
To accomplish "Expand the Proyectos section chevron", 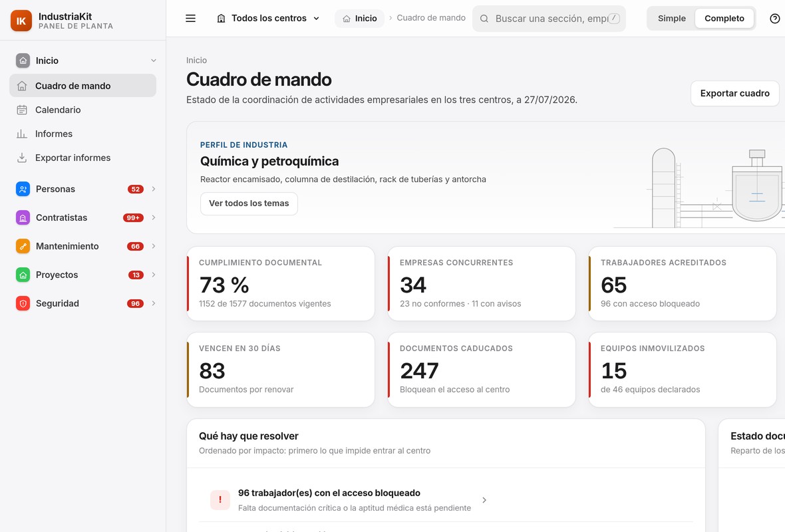I will [154, 274].
